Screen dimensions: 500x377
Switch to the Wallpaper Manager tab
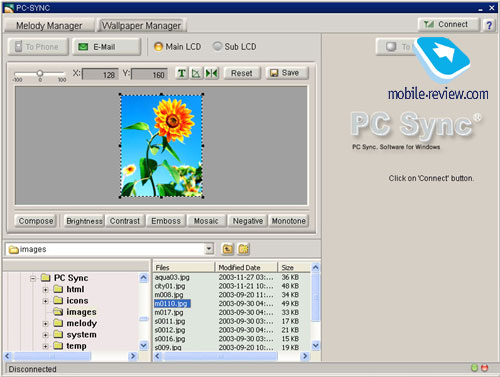click(141, 26)
